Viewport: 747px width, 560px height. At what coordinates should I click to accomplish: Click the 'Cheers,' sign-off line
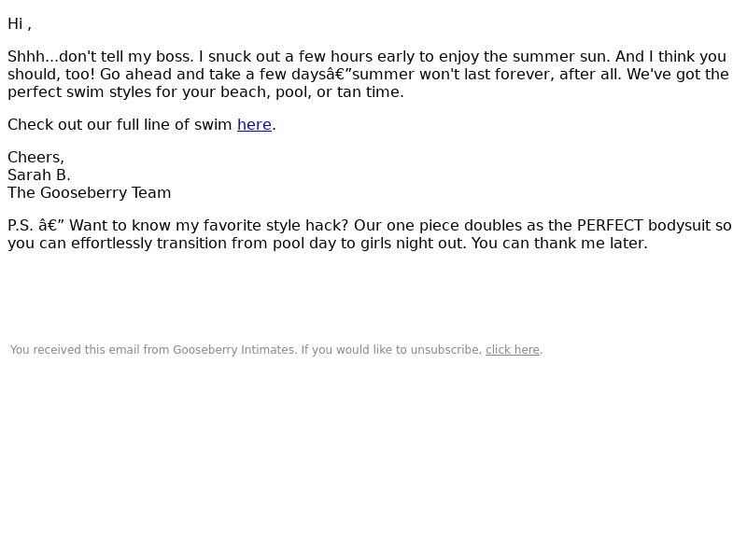[x=35, y=158]
